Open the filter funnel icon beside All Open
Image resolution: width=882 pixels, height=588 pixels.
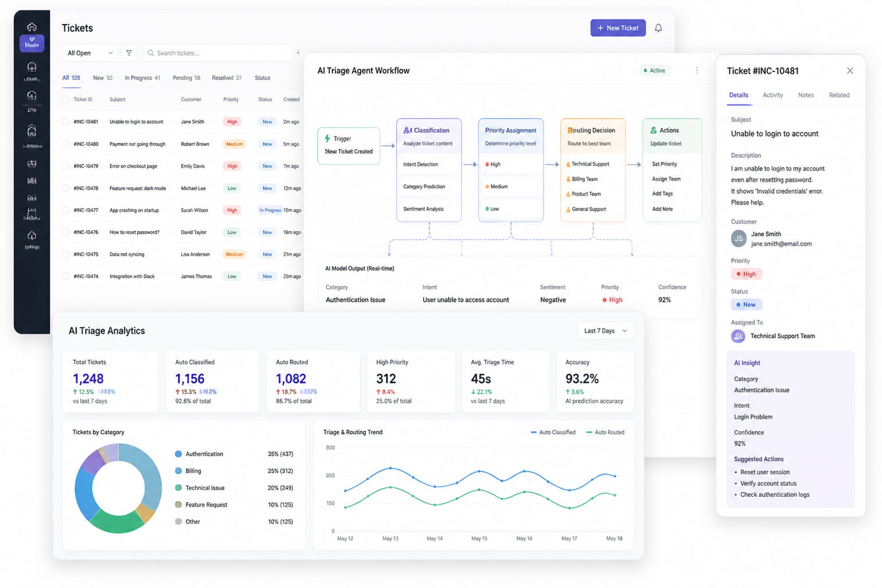[129, 53]
